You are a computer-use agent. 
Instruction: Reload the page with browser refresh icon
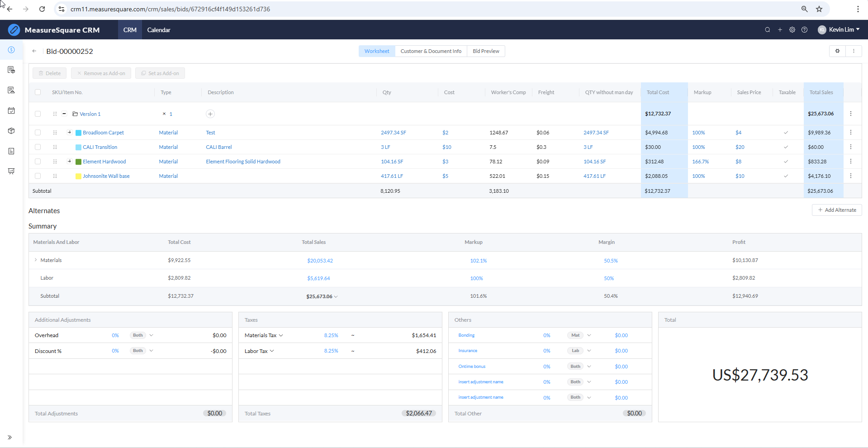pyautogui.click(x=42, y=9)
